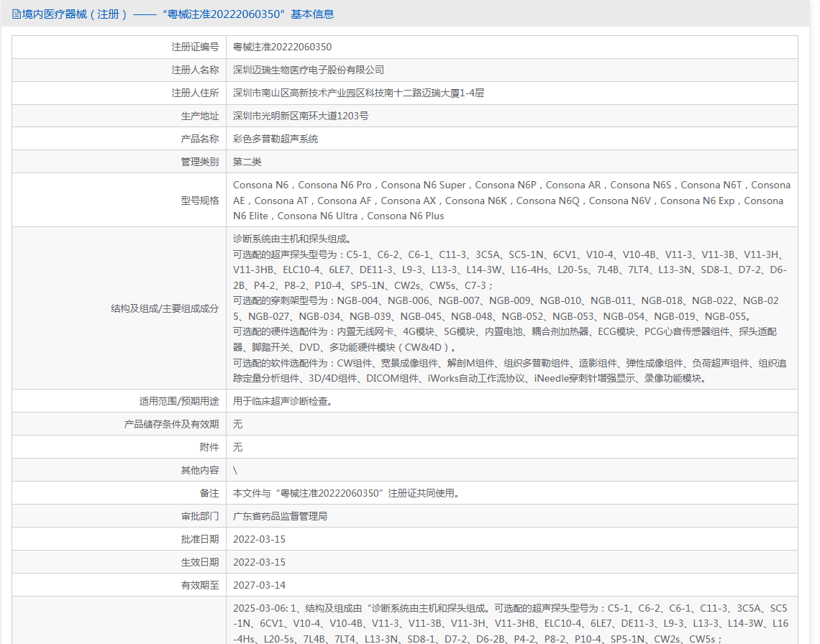Screen dimensions: 820x644
Task: Click the 可选配的穿刺架型号为 NGB list line
Action: click(x=506, y=308)
